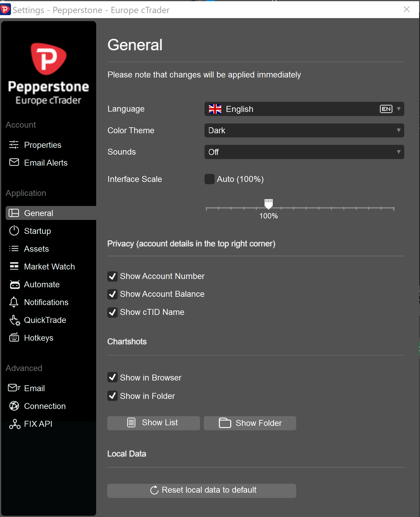Open the FIX API settings page
This screenshot has height=517, width=420.
pyautogui.click(x=38, y=424)
